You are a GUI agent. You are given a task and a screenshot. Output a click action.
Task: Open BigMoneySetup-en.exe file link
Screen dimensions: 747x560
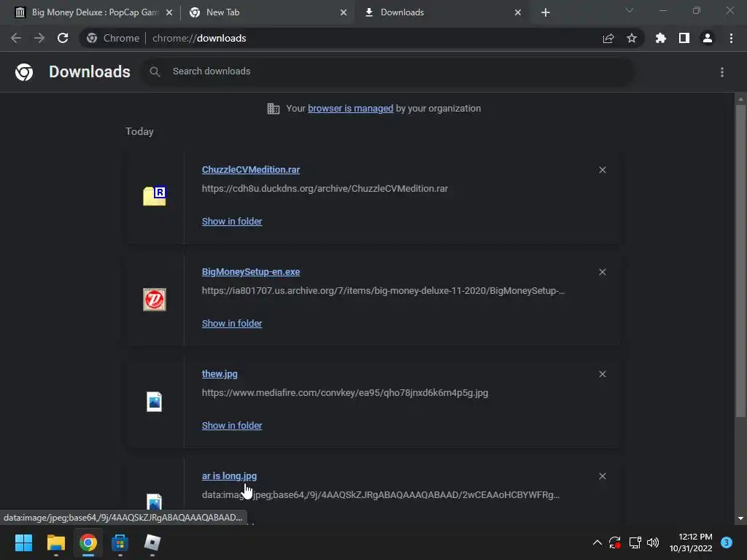(x=251, y=272)
